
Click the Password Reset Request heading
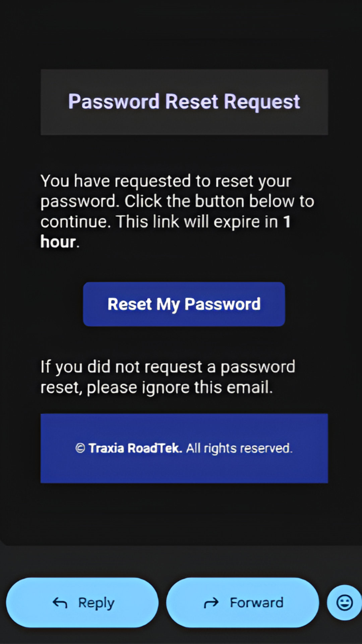[184, 102]
